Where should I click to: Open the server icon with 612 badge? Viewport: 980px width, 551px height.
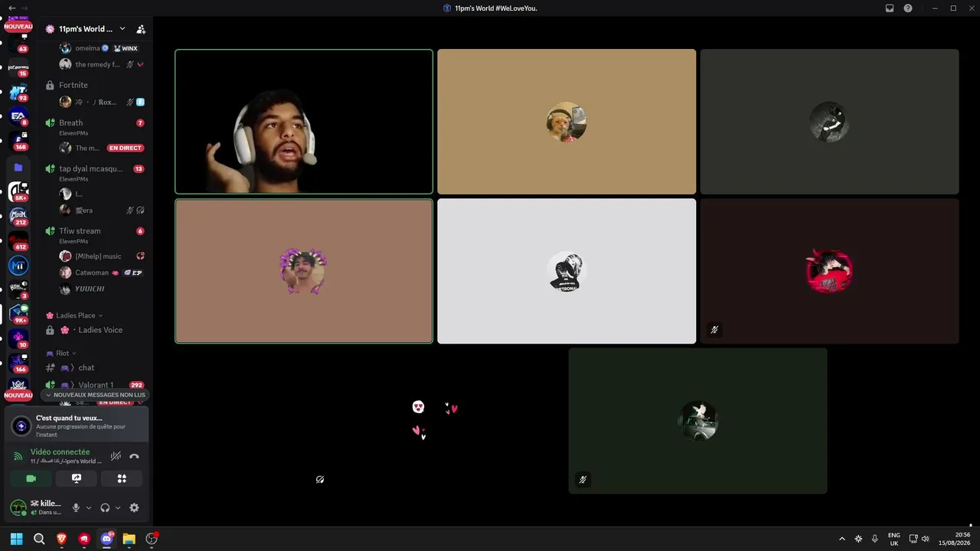(x=18, y=240)
